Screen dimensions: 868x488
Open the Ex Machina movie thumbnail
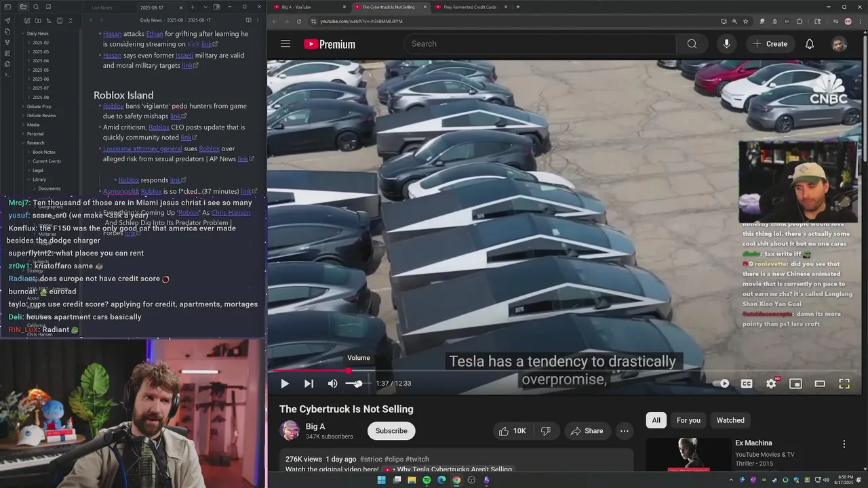688,455
